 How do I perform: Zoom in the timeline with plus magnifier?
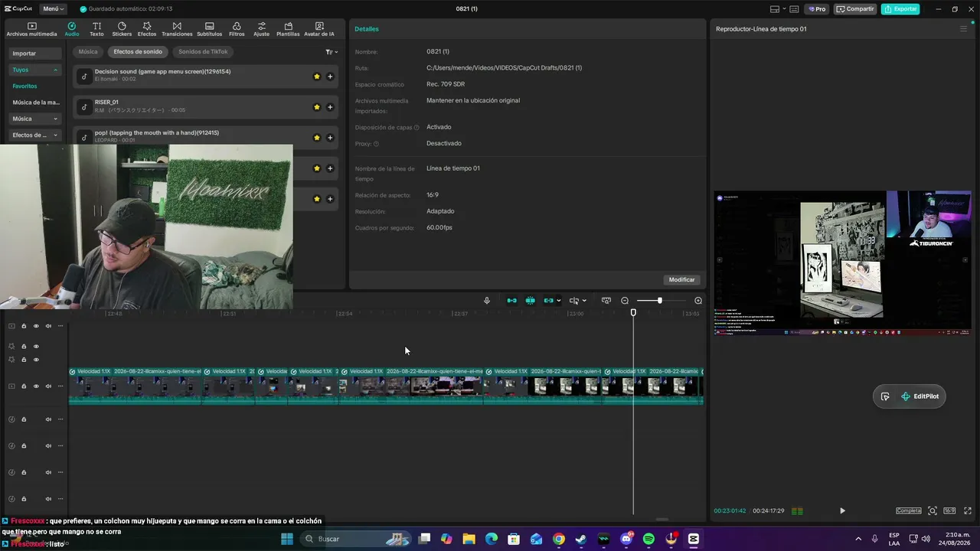698,301
